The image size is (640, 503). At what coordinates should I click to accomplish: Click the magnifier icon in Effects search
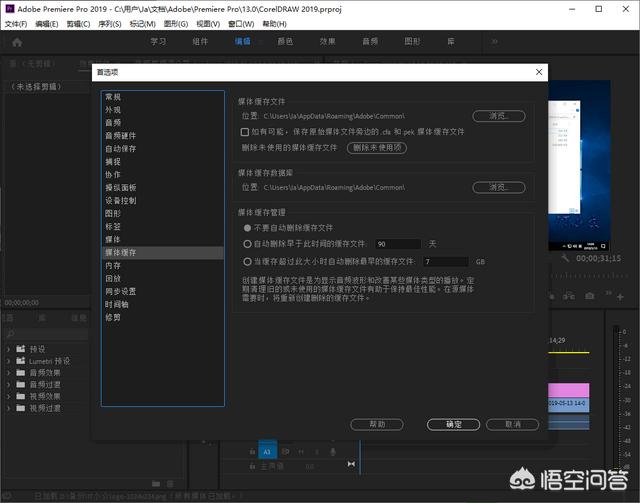(x=11, y=334)
